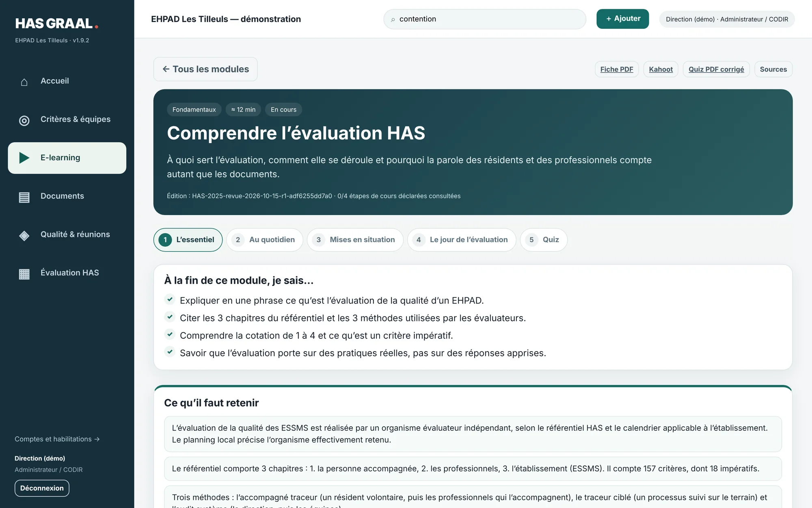Screen dimensions: 812x508
Task: Click paragraph mentioning 157 critères
Action: (x=473, y=469)
